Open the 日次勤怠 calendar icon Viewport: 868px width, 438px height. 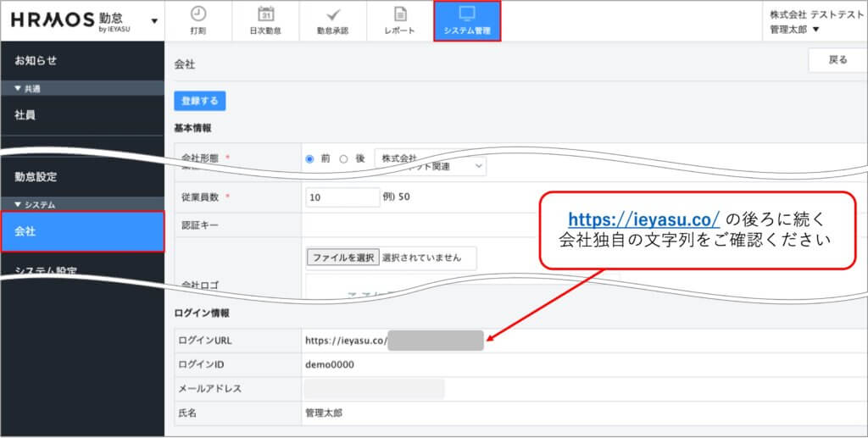(x=264, y=14)
